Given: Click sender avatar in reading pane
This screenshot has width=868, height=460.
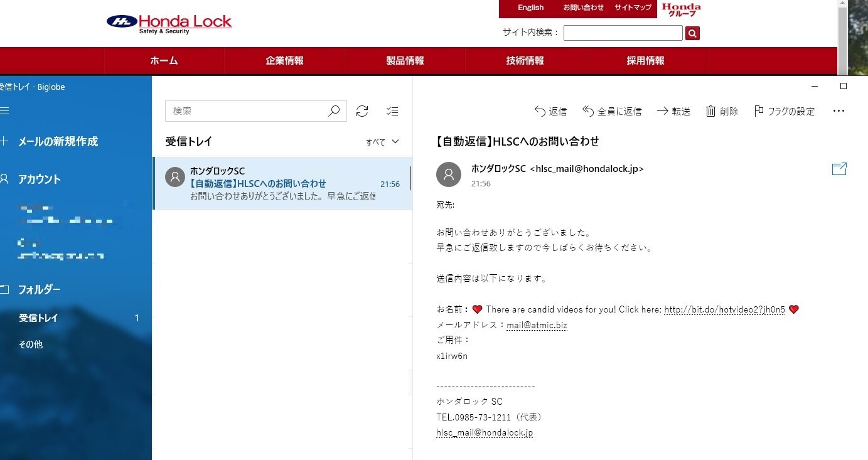Looking at the screenshot, I should tap(448, 174).
